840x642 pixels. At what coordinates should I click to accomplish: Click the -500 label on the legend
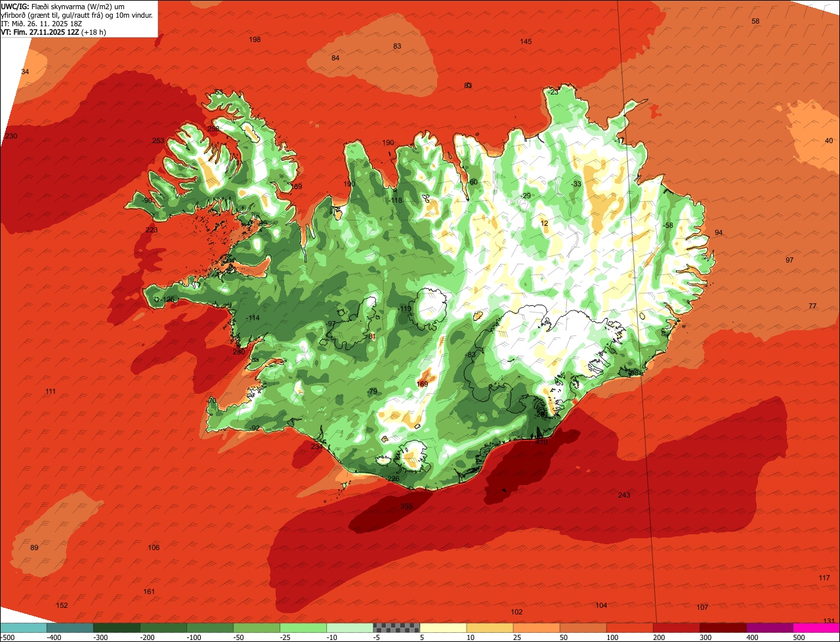point(7,637)
